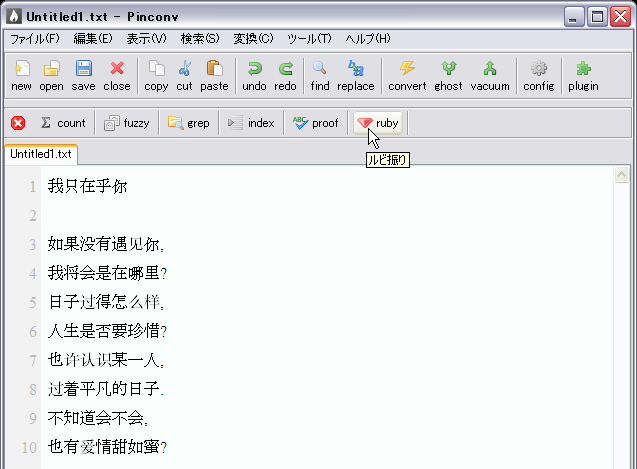Viewport: 637px width, 469px height.
Task: Click line 7 text 也许认识某一人
Action: tap(106, 360)
